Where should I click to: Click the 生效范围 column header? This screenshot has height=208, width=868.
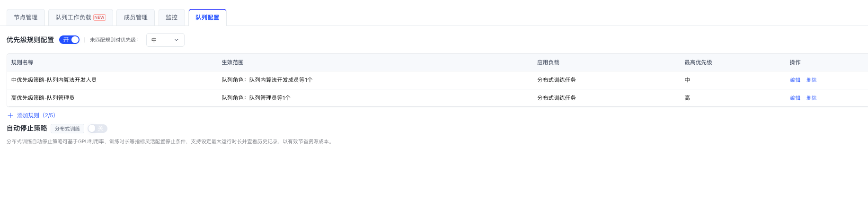click(232, 62)
